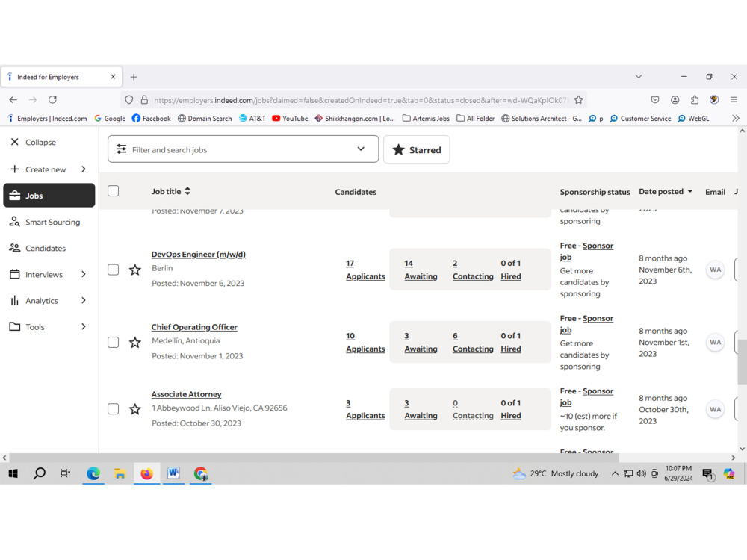Click the page vertical scrollbar thumb

click(742, 361)
